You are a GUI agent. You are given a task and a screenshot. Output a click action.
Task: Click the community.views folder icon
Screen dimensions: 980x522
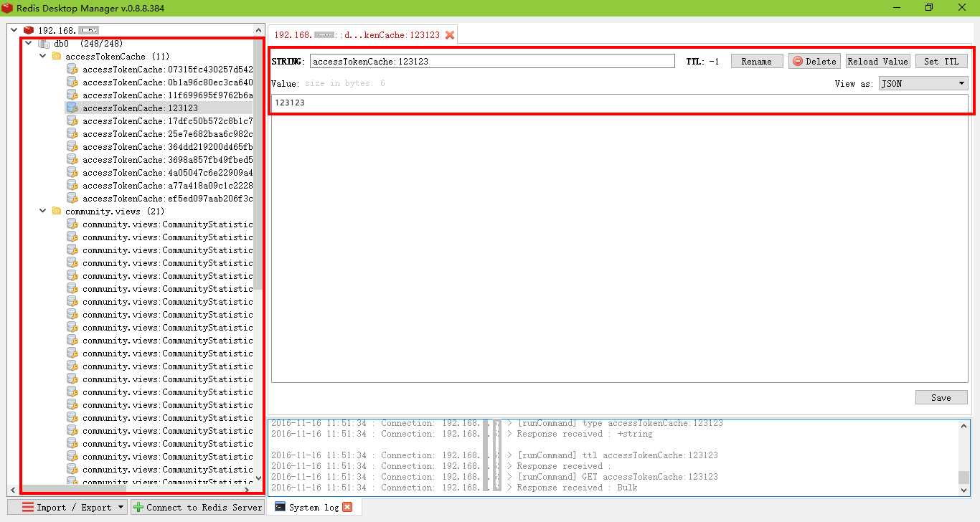pos(57,211)
